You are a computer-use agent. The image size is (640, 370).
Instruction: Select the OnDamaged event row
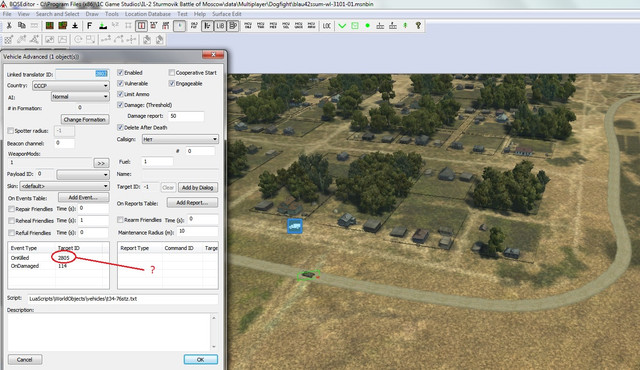pos(58,266)
